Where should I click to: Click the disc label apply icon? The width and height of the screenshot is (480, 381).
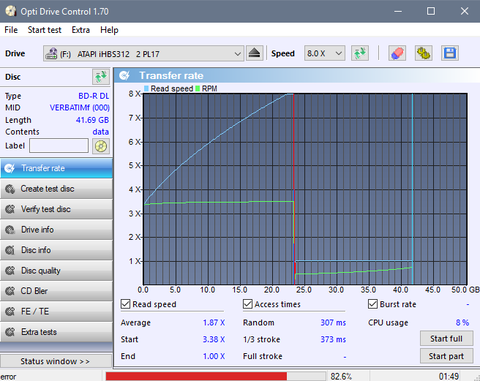click(x=101, y=146)
